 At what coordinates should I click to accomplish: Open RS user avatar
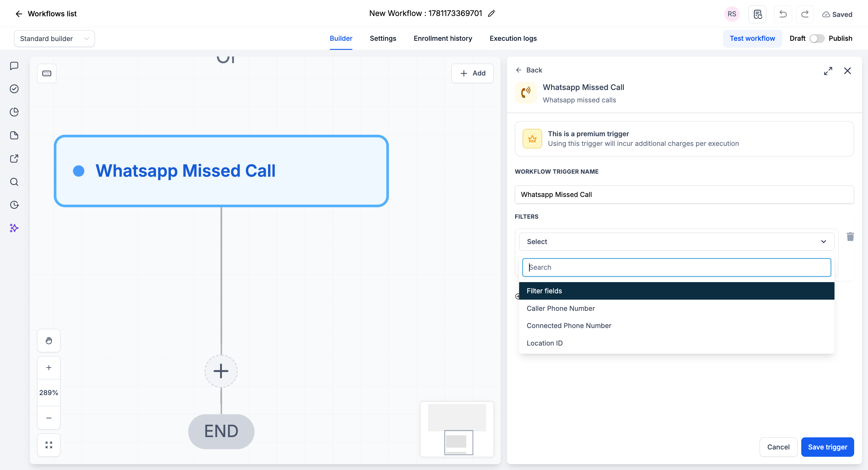[732, 14]
